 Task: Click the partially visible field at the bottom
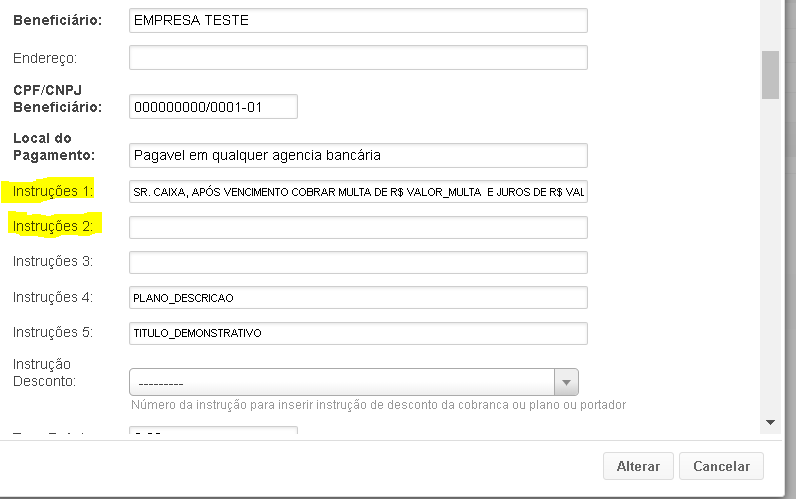click(x=213, y=430)
